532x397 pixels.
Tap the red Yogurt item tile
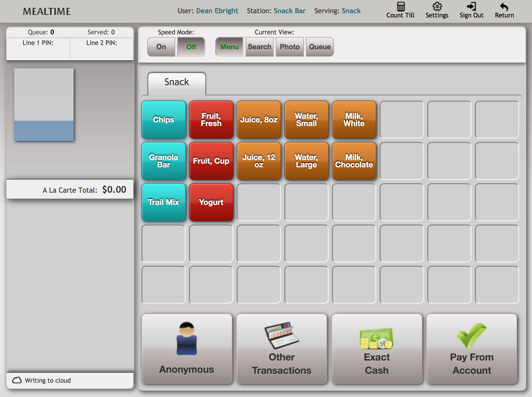click(211, 202)
